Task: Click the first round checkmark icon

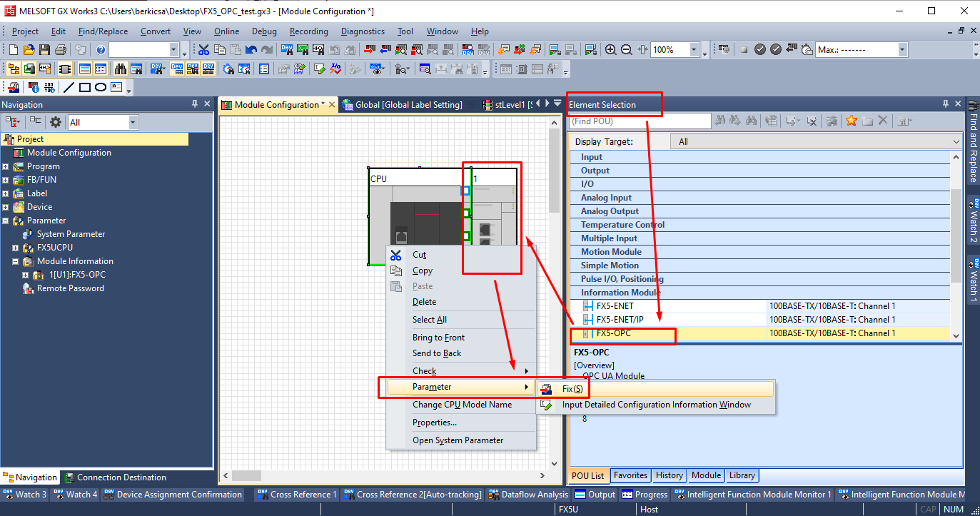Action: [x=760, y=50]
